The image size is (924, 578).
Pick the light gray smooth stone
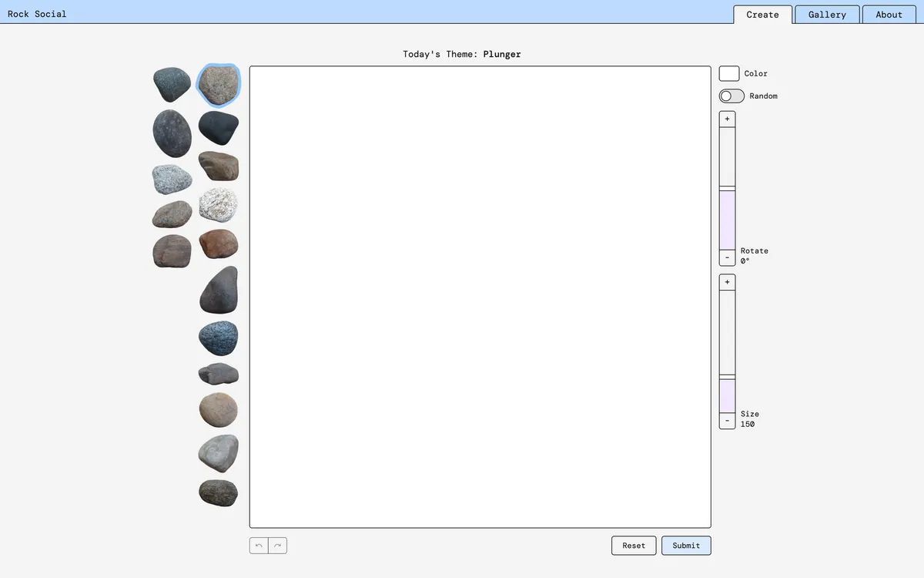[219, 453]
